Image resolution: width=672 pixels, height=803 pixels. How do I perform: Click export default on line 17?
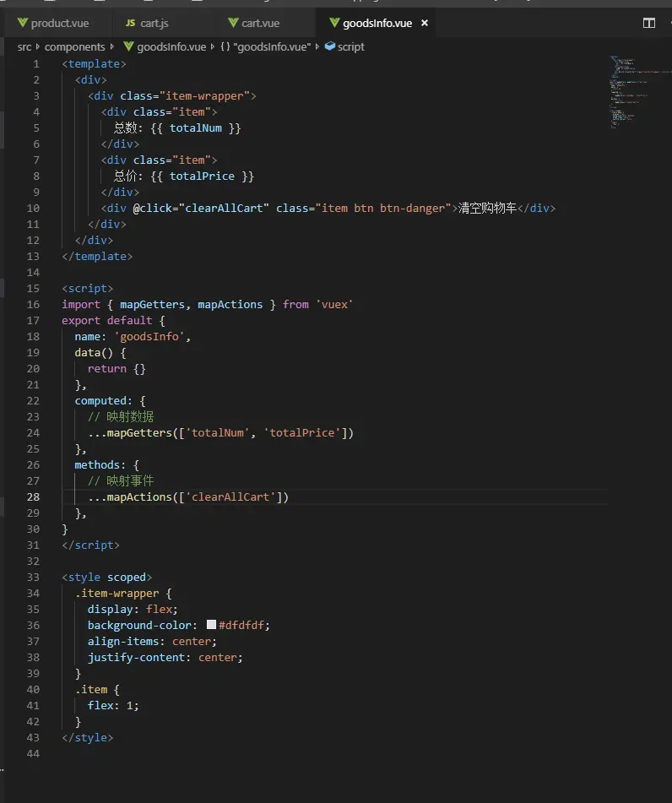pos(106,321)
